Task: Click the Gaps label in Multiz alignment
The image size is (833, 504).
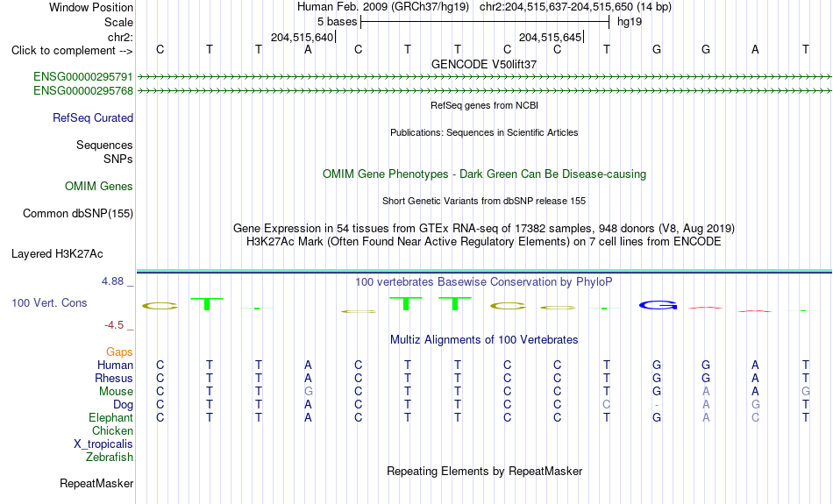Action: click(x=119, y=352)
